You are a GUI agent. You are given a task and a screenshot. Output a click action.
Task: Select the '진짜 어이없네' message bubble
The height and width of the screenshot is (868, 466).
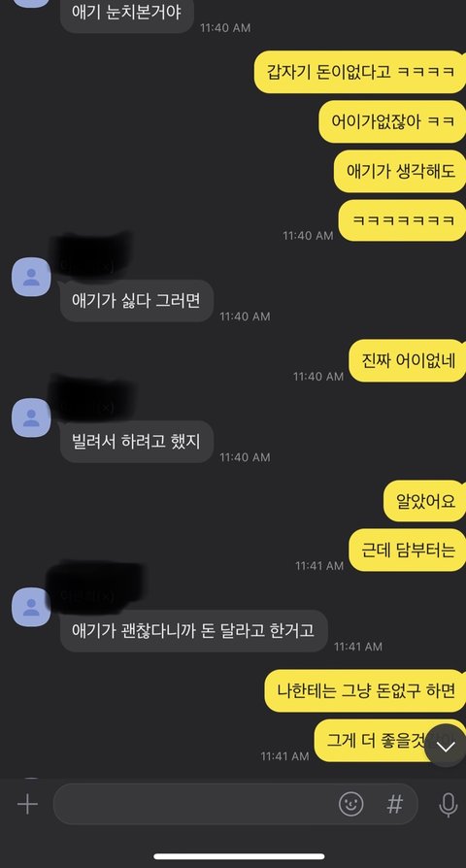pyautogui.click(x=408, y=361)
